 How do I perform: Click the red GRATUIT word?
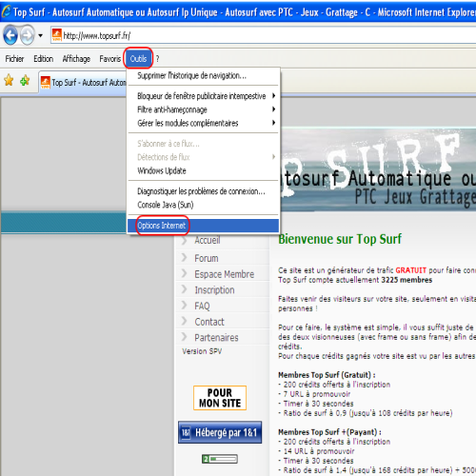pos(410,270)
